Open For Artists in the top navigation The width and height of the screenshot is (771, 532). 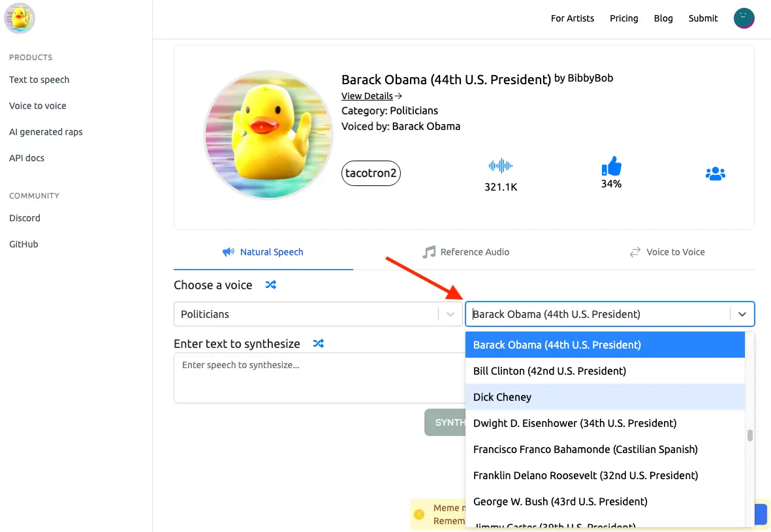tap(573, 18)
